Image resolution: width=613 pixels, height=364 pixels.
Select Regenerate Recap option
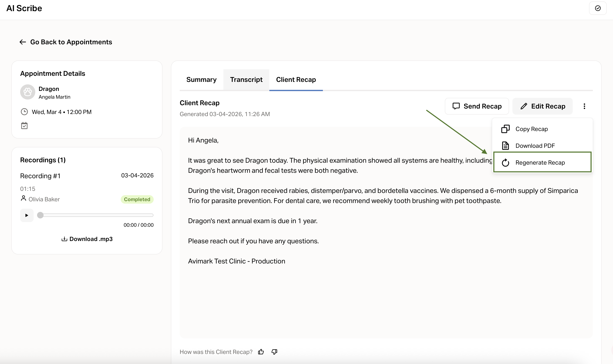[x=540, y=162]
